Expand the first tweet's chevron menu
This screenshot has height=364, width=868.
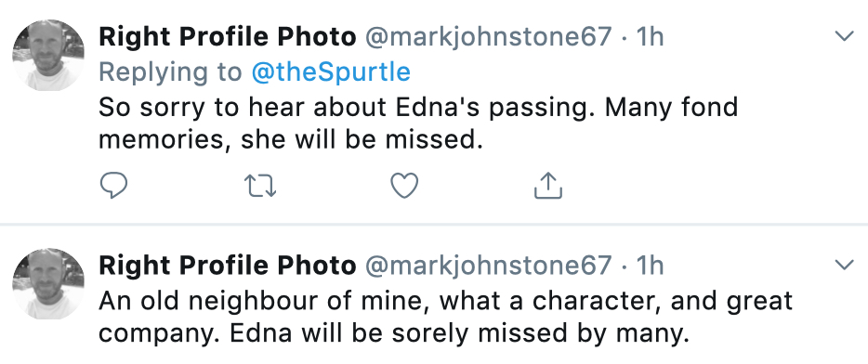point(844,36)
